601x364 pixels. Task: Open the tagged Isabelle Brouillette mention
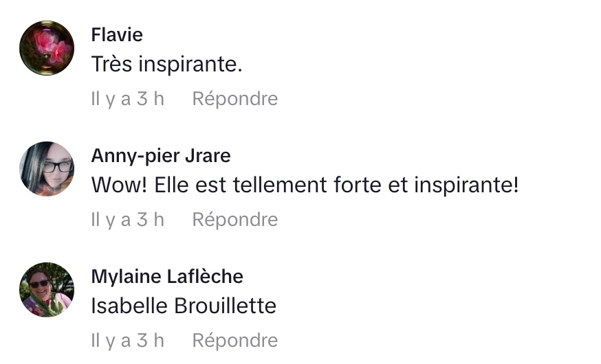183,306
